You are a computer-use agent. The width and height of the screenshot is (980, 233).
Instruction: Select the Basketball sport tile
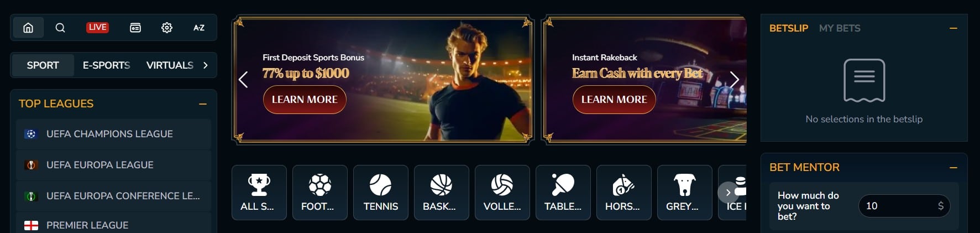442,193
